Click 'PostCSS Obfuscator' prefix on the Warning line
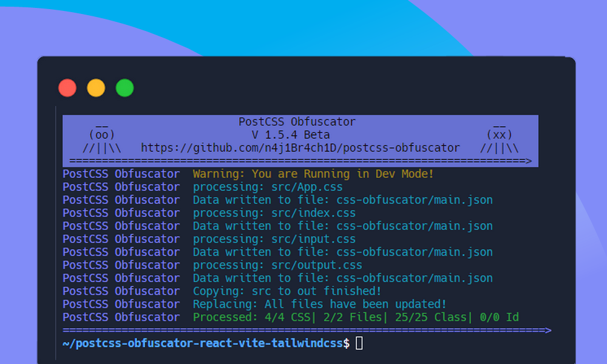This screenshot has height=364, width=607. point(121,174)
